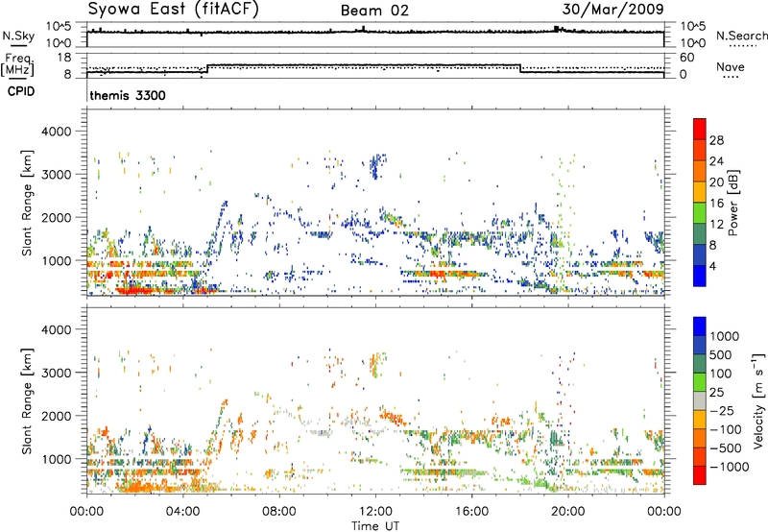Select the '-100' value on velocity colorbar

click(726, 429)
